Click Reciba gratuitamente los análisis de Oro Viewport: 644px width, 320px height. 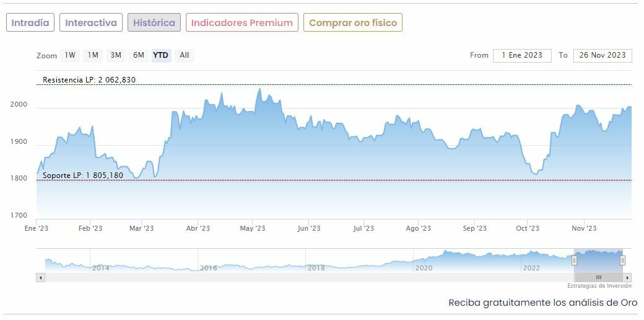(x=542, y=303)
